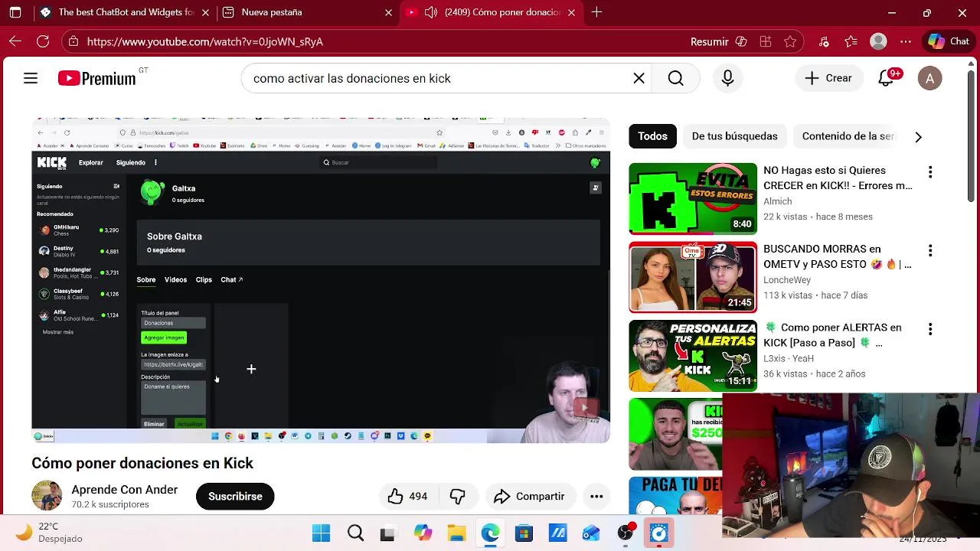The height and width of the screenshot is (551, 980).
Task: Open the LoncheWey channel name
Action: pyautogui.click(x=787, y=280)
